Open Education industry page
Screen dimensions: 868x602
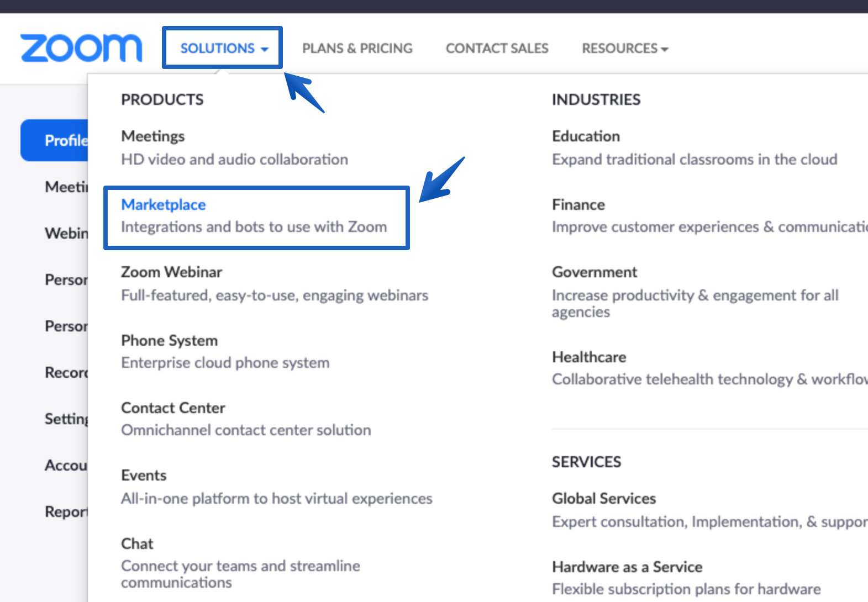point(586,136)
